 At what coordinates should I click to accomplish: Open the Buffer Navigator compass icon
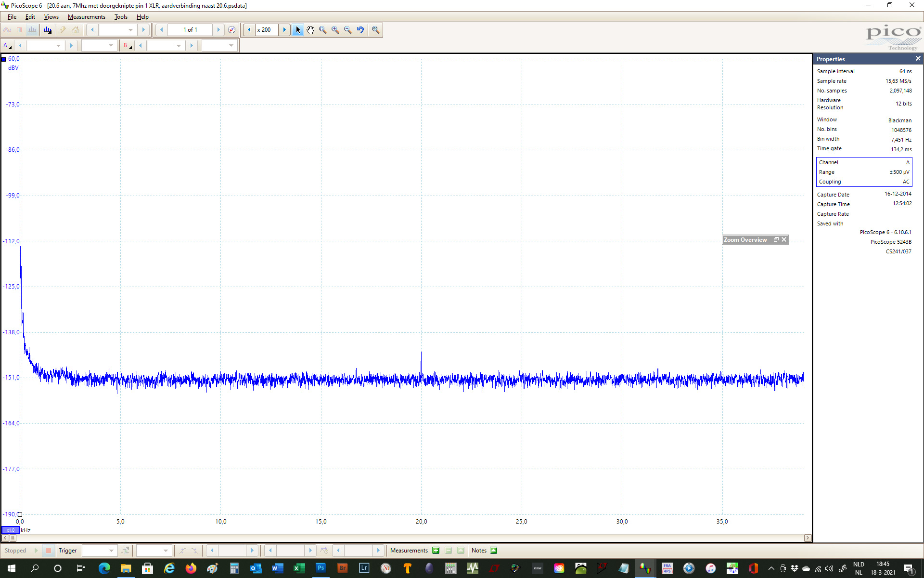(x=231, y=30)
